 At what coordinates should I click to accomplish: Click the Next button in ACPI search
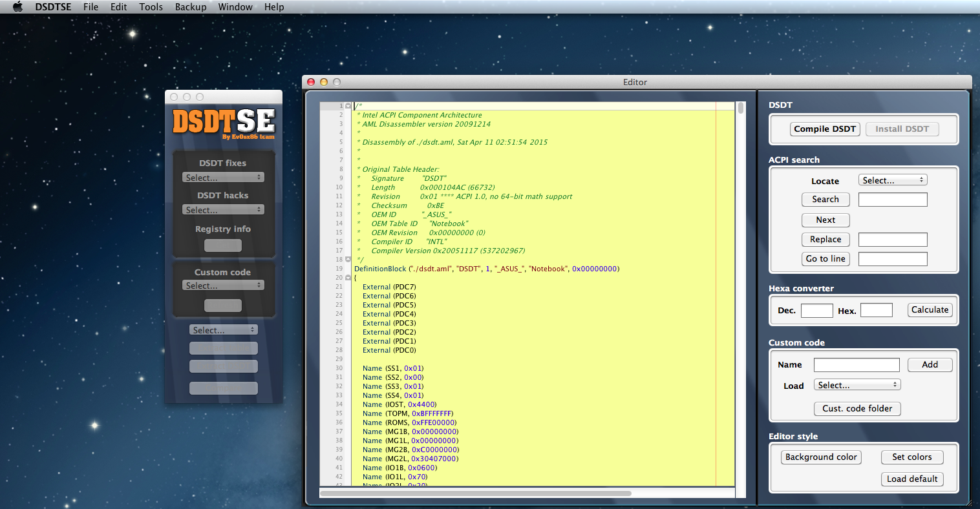point(826,220)
